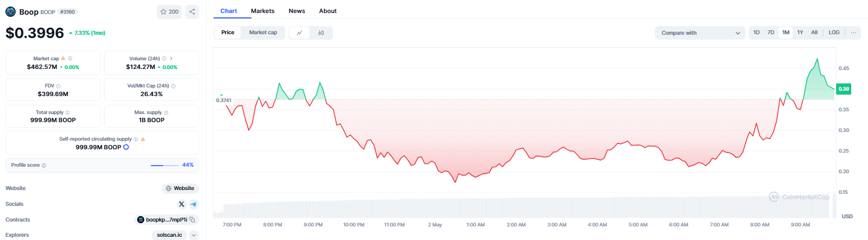Click the $0.3996 price value

[35, 33]
